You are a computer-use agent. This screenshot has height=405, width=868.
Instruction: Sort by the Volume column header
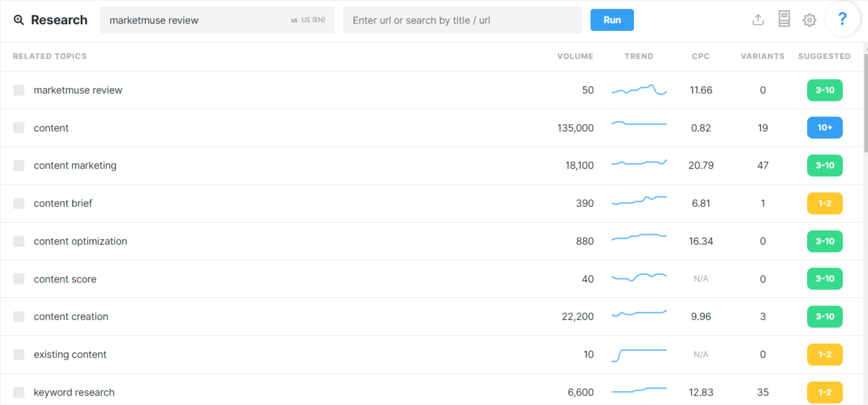pyautogui.click(x=575, y=56)
